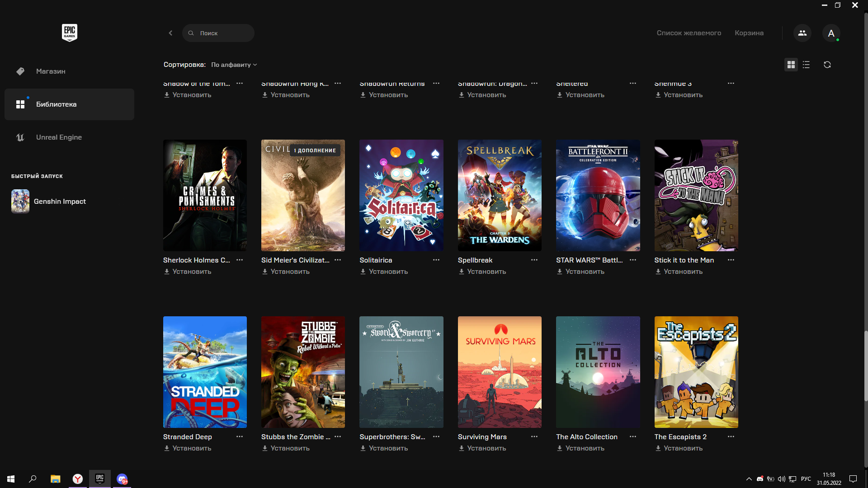Install Stranded Deep
Viewport: 868px width, 488px height.
[188, 448]
